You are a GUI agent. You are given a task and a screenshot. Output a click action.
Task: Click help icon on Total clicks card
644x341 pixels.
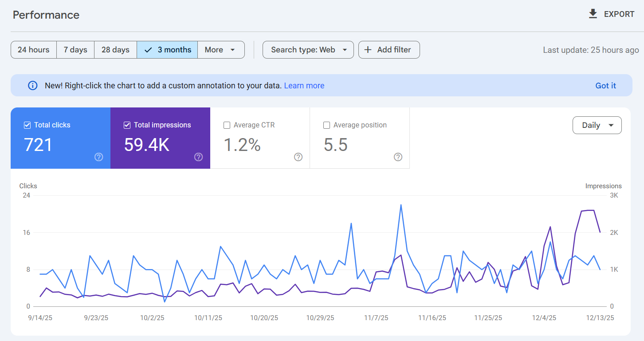pos(99,157)
